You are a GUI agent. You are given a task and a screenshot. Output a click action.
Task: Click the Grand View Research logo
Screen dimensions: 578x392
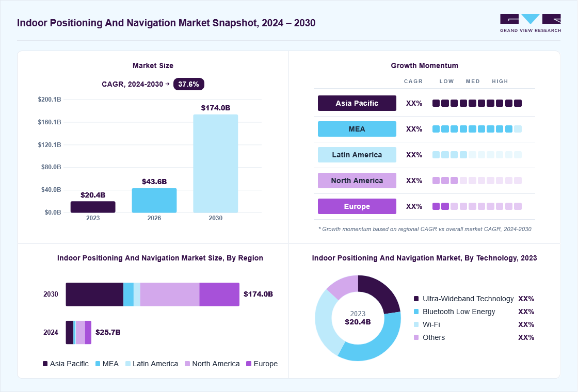(x=531, y=23)
